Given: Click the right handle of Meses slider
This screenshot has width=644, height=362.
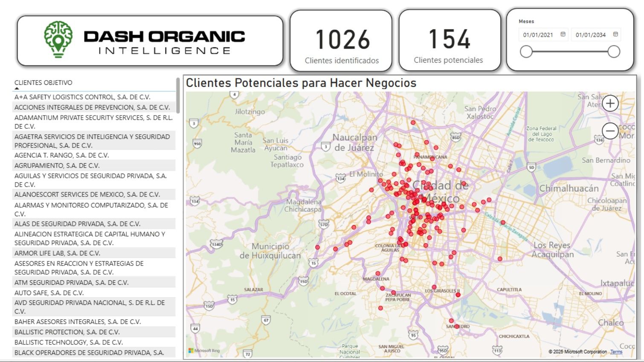Looking at the screenshot, I should point(614,52).
